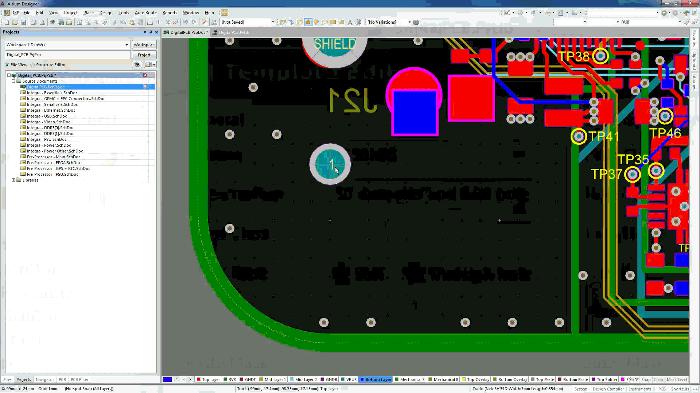Collapse the Source Documents tree folder

[14, 81]
